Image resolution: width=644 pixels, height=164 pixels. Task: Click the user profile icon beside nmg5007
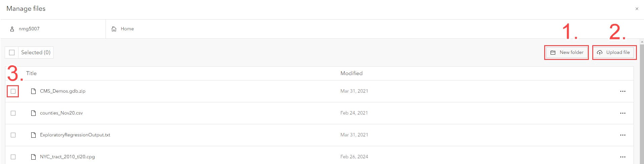pos(12,29)
